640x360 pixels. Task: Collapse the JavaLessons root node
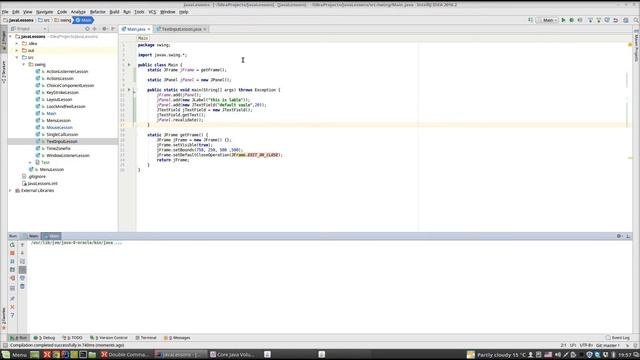click(x=11, y=36)
